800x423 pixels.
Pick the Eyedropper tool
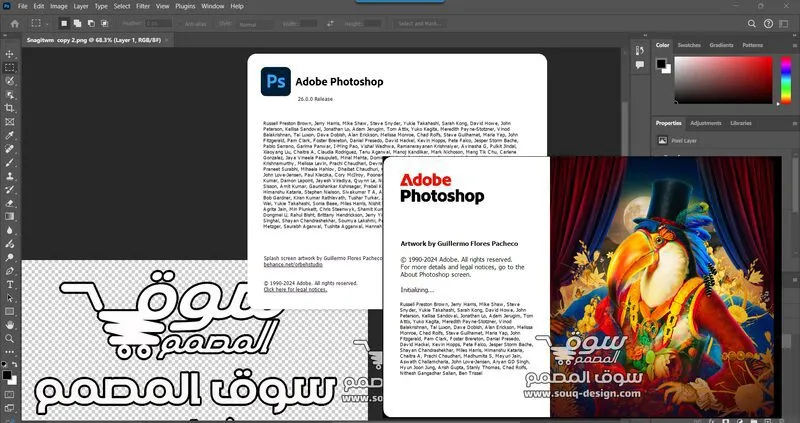point(10,134)
